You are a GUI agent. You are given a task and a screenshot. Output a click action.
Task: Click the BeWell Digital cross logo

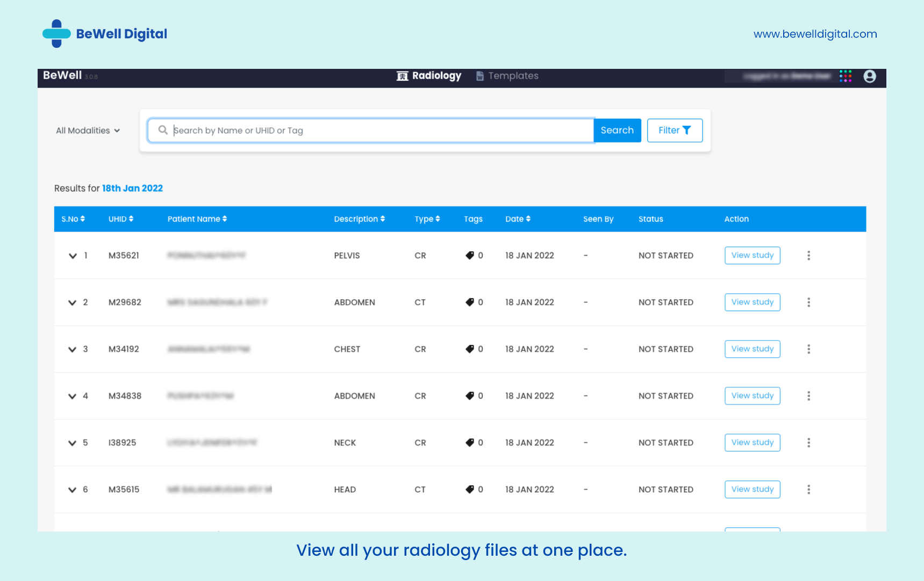click(56, 33)
